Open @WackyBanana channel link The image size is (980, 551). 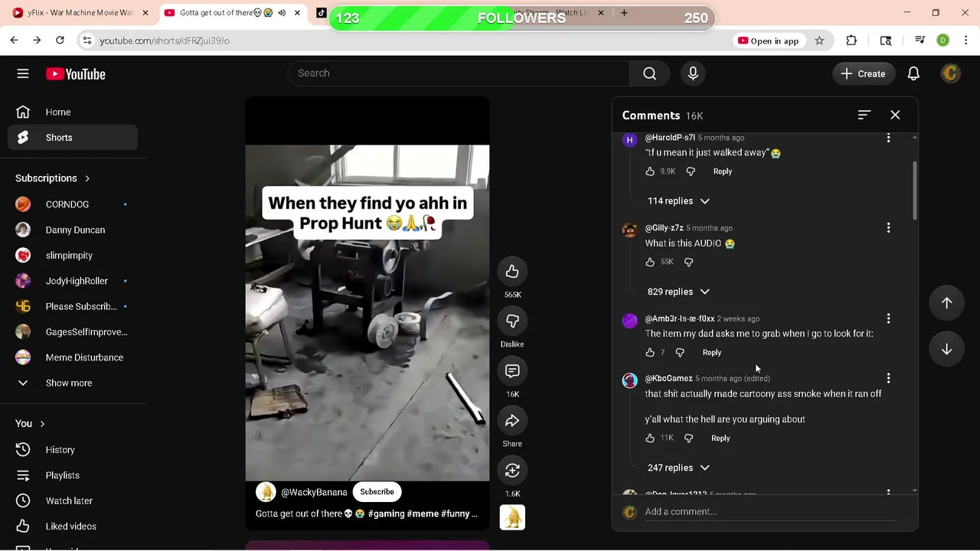pyautogui.click(x=314, y=492)
